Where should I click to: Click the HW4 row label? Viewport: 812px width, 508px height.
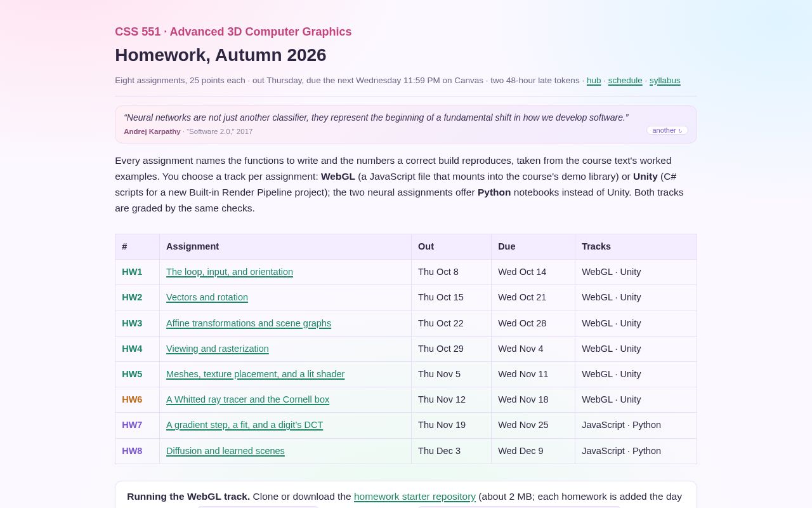(132, 349)
